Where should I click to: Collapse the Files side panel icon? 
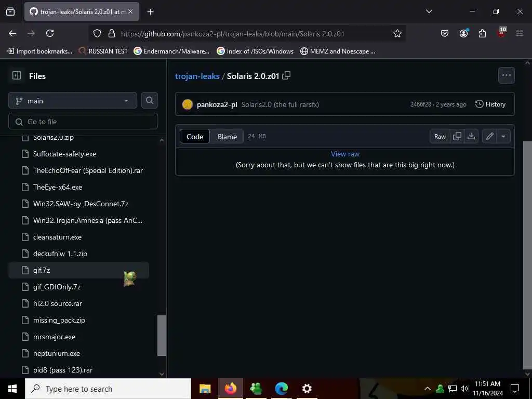pos(16,75)
